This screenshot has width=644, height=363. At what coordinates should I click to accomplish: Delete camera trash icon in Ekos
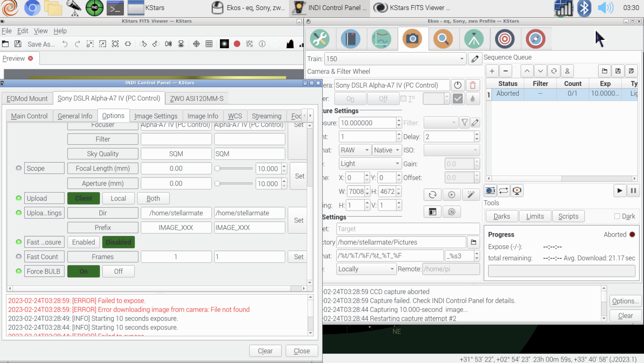473,85
